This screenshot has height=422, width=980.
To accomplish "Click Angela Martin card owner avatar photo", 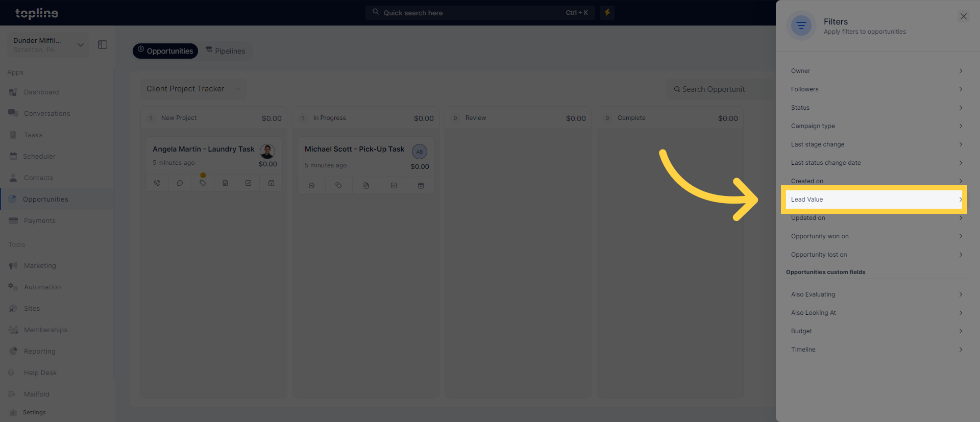I will tap(267, 151).
